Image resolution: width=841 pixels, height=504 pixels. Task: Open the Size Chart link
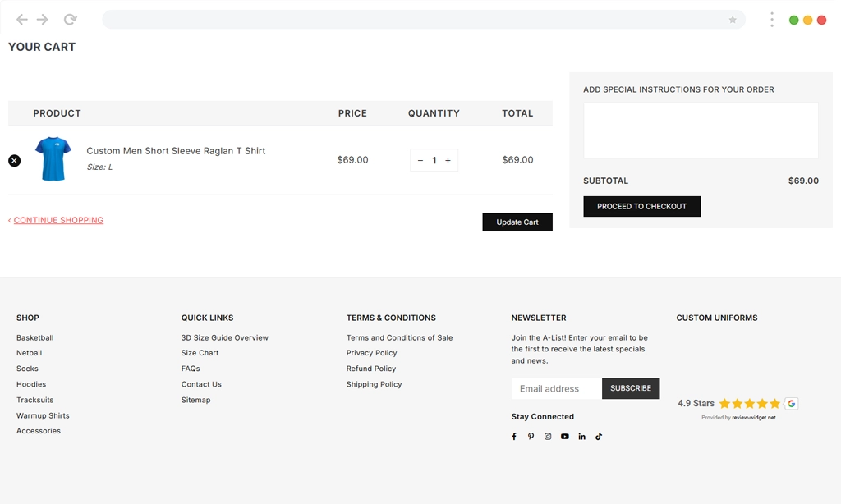click(x=200, y=352)
